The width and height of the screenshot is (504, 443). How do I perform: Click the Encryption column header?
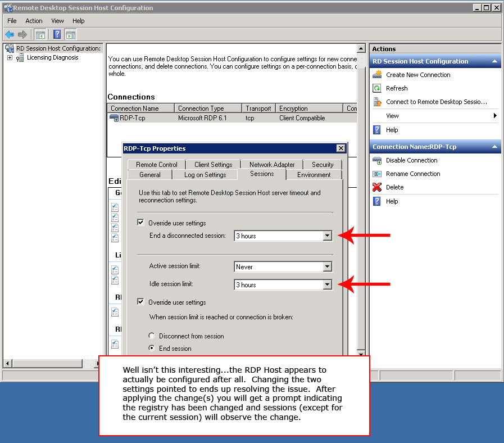point(310,109)
